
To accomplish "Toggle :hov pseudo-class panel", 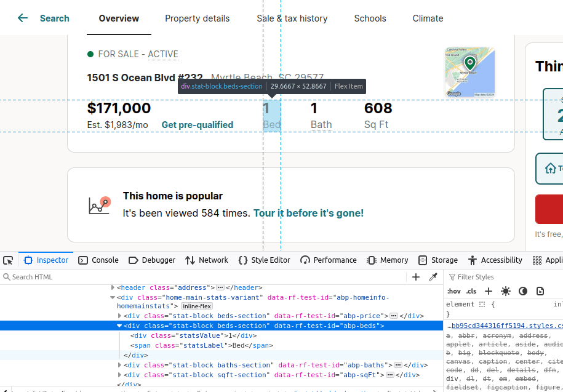I will click(x=454, y=291).
